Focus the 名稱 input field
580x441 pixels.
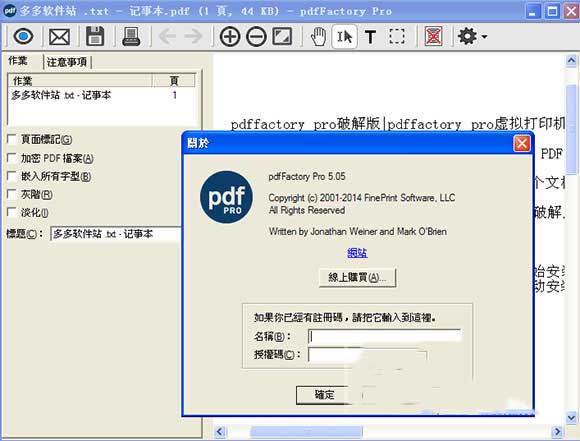(384, 336)
